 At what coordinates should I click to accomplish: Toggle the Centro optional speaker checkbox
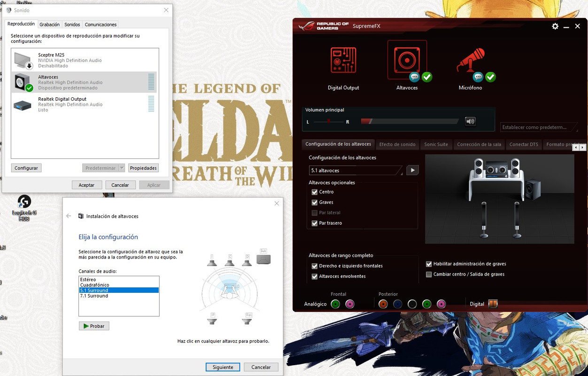tap(315, 192)
